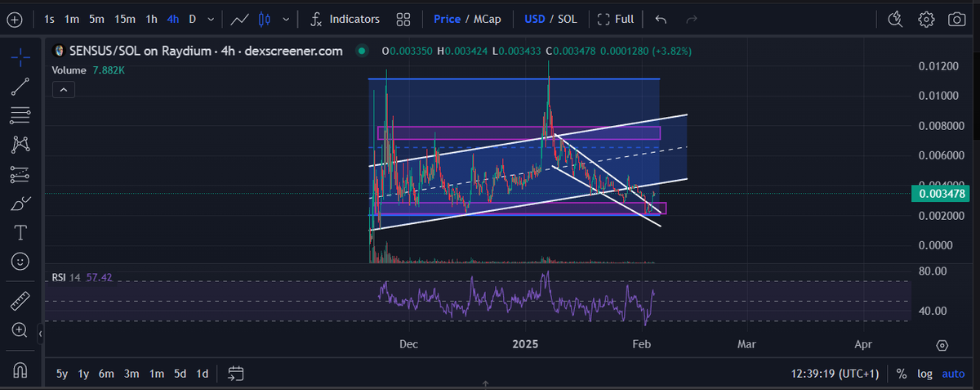
Task: Open the Fibonacci retracement tool group
Action: [20, 115]
